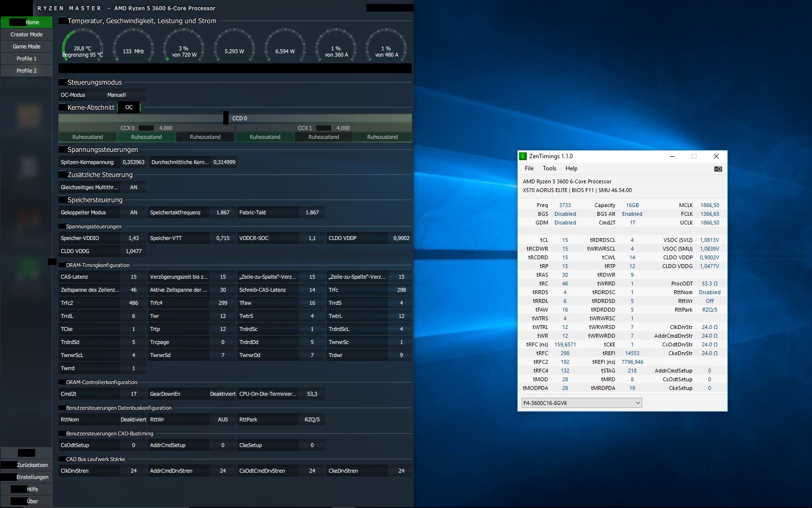812x508 pixels.
Task: Open the F4-3600C16-8GVK module dropdown
Action: [x=581, y=403]
